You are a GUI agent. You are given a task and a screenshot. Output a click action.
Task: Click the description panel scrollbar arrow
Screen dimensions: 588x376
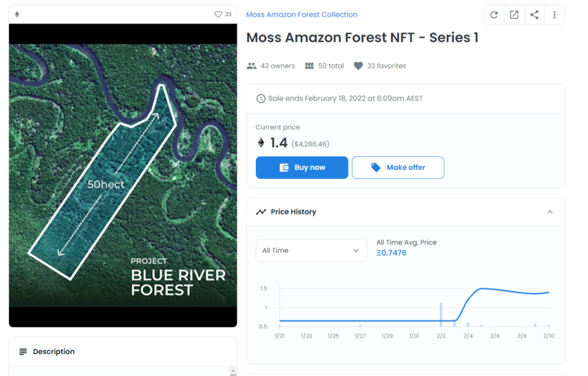tap(232, 371)
